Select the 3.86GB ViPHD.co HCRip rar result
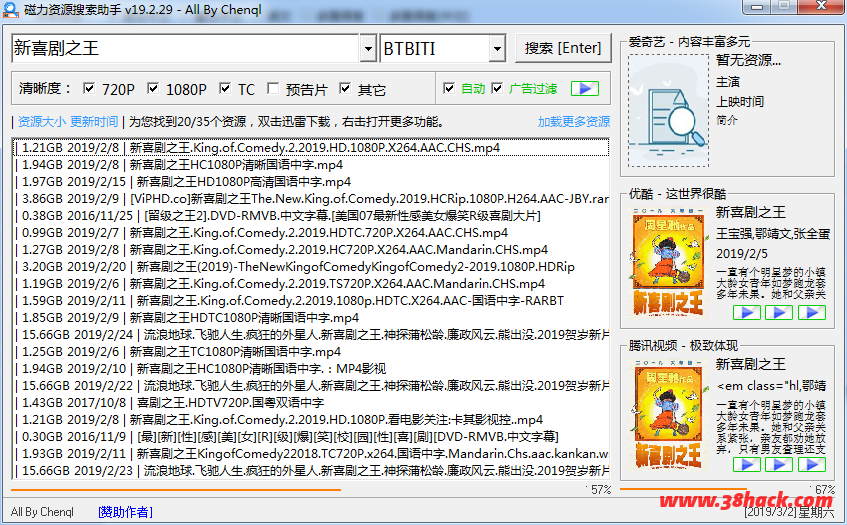847x525 pixels. [311, 199]
